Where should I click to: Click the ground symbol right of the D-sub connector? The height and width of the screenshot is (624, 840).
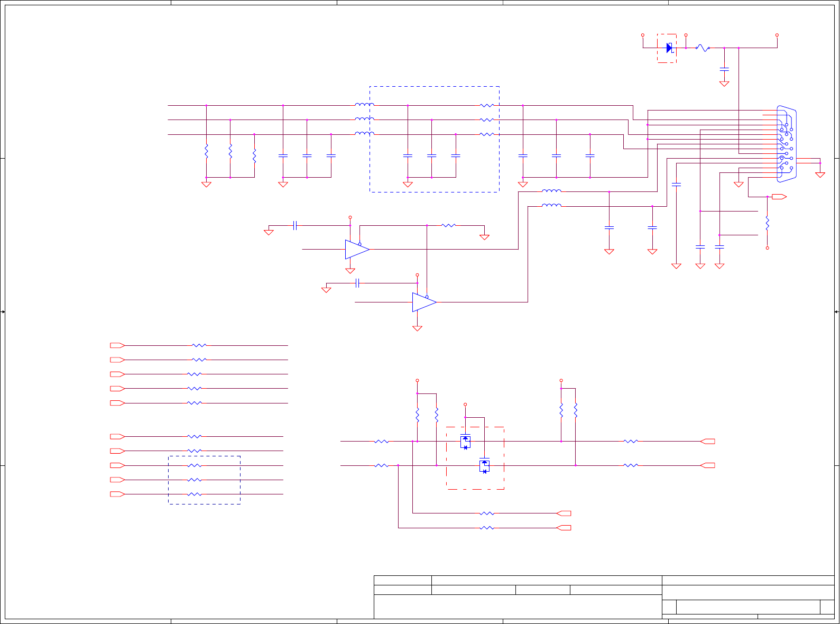pos(820,174)
